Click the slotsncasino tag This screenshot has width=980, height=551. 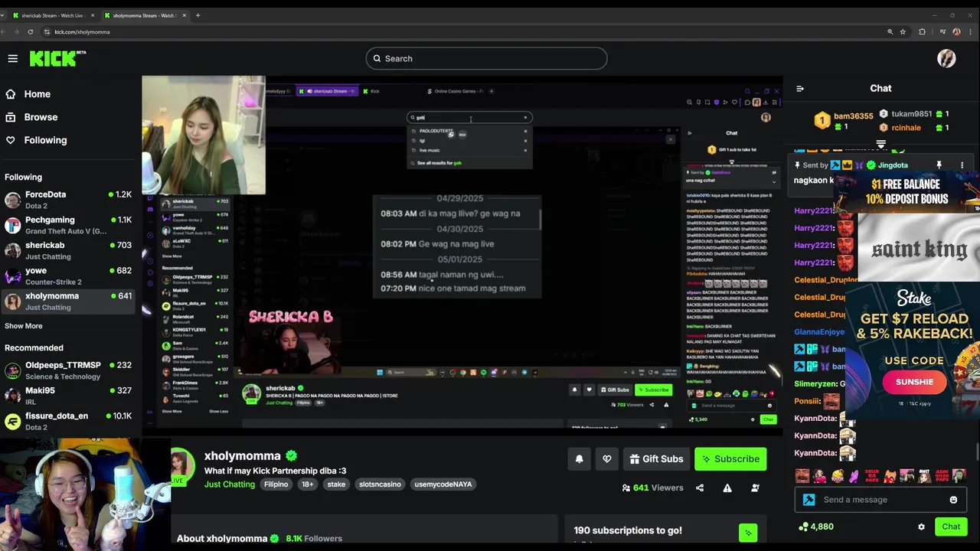380,484
